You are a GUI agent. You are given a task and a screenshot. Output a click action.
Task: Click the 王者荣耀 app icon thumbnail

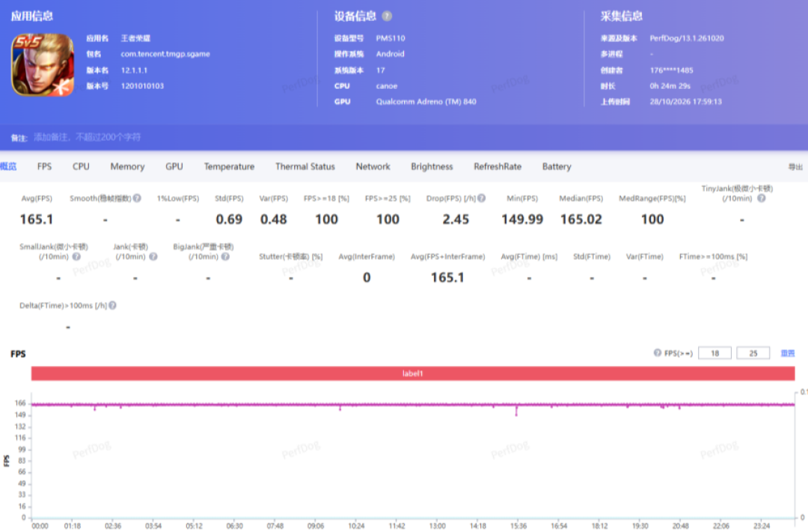point(42,65)
